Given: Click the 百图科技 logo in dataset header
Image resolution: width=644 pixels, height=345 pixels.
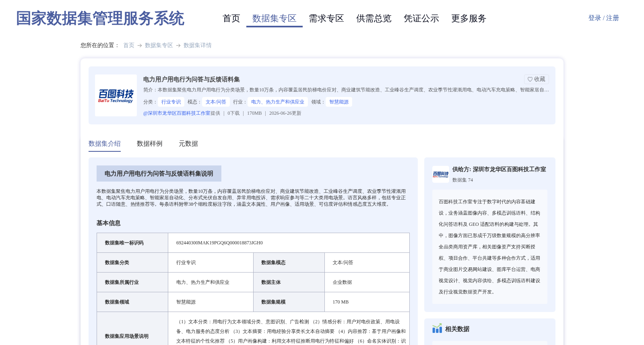Looking at the screenshot, I should click(116, 95).
